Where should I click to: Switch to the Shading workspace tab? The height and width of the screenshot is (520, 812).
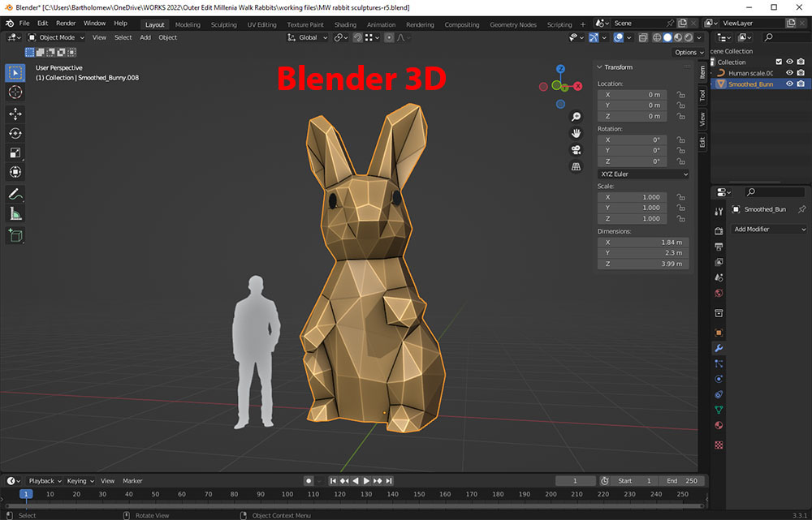click(x=345, y=24)
